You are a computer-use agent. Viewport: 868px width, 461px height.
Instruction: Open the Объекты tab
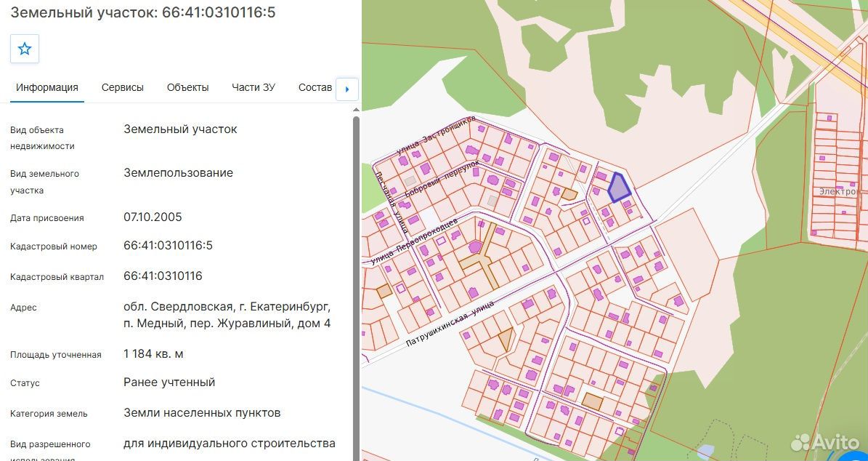pos(187,87)
